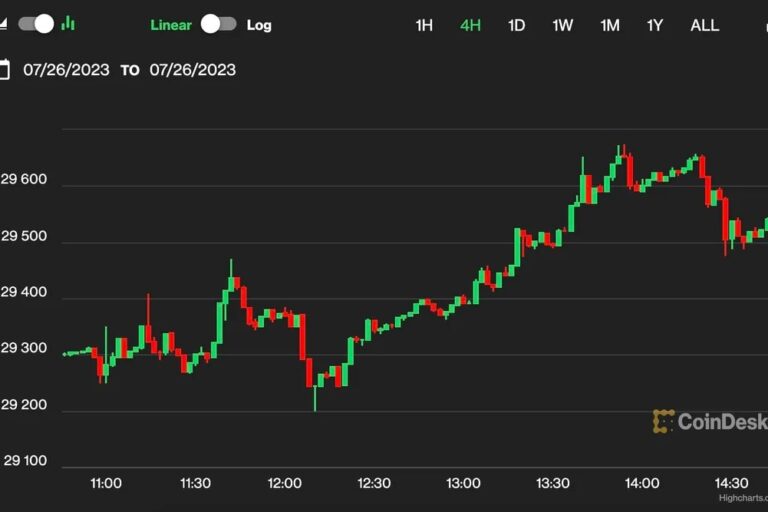Select the Linear scale label

pos(170,25)
